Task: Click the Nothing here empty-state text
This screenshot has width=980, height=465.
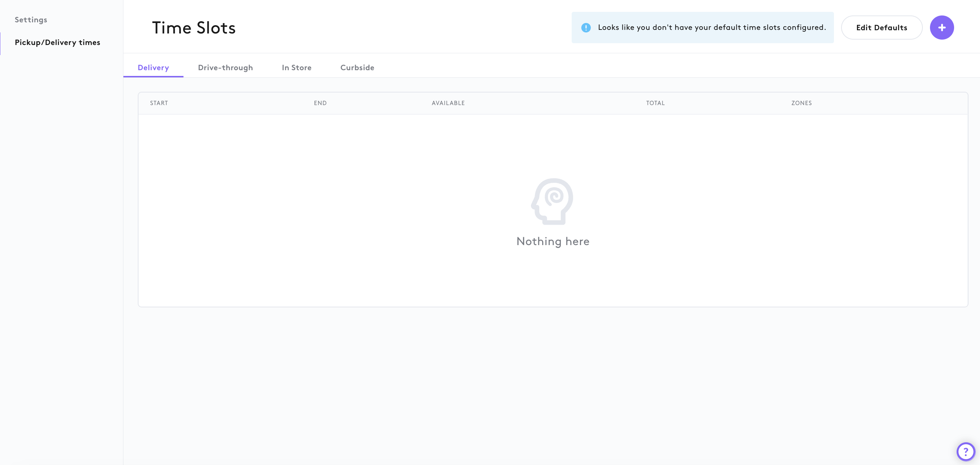Action: 553,241
